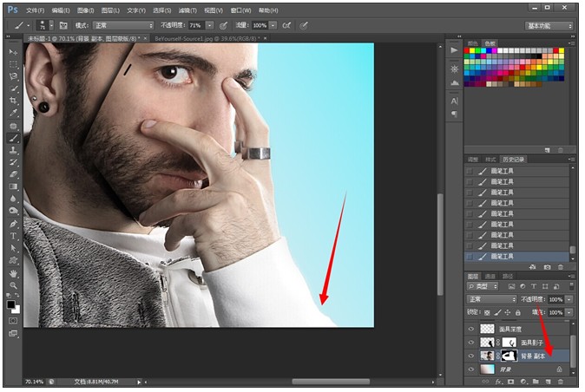Hide the 背景 副本 layer

(471, 356)
